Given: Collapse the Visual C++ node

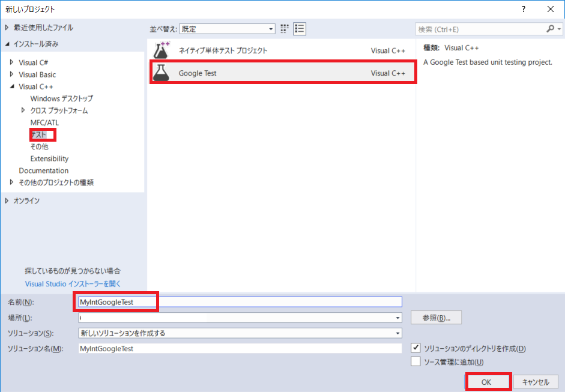Looking at the screenshot, I should tap(12, 86).
